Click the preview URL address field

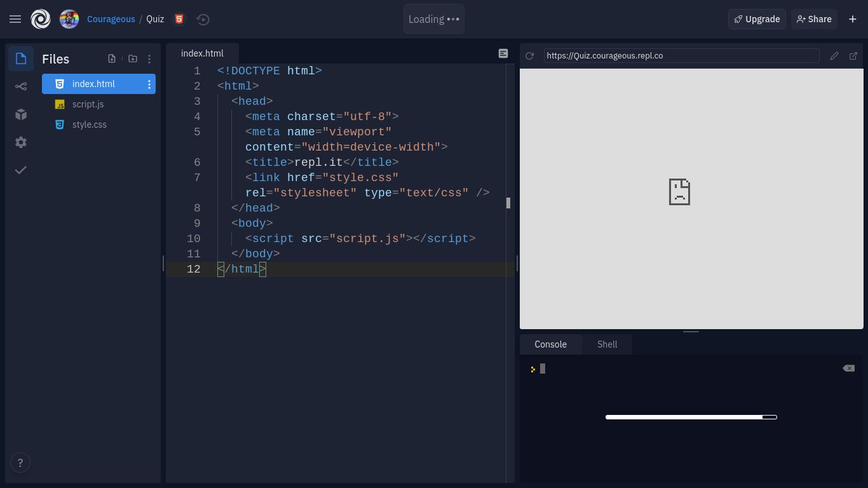tap(681, 56)
